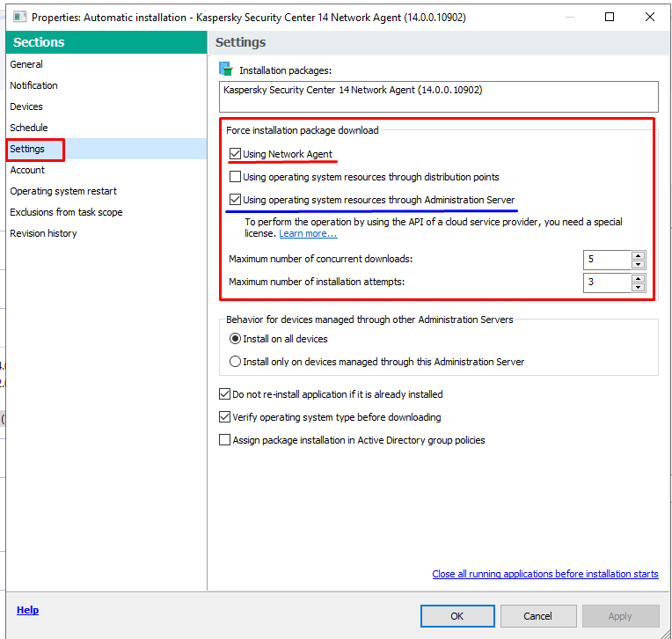The width and height of the screenshot is (672, 639).
Task: Click the installation packages icon
Action: [226, 69]
